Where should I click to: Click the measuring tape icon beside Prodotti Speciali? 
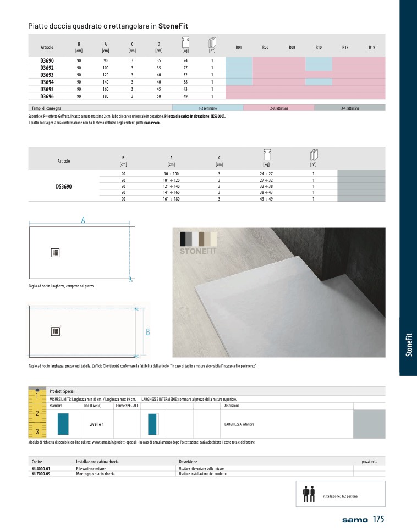coord(36,412)
